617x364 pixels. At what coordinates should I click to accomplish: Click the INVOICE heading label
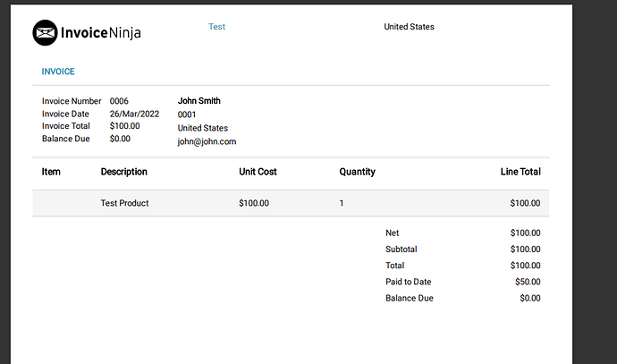click(58, 72)
